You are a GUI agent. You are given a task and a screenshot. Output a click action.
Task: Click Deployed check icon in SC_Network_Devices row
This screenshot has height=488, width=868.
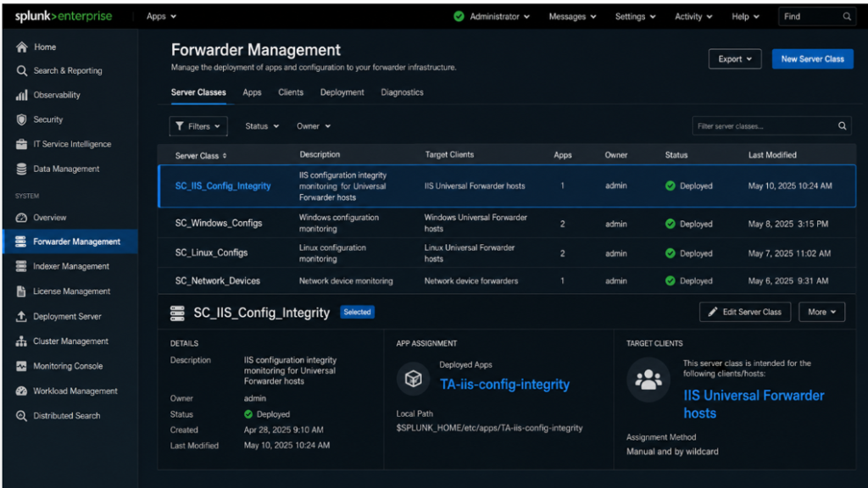pyautogui.click(x=670, y=281)
